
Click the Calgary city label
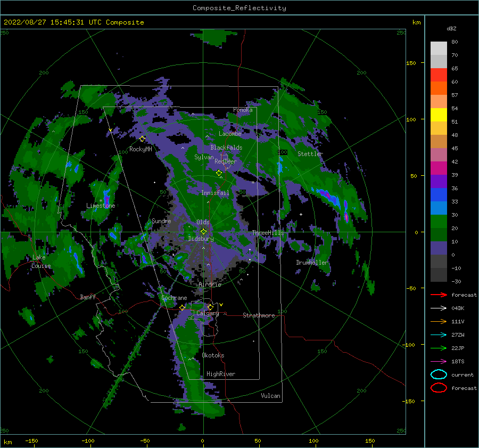tap(208, 313)
